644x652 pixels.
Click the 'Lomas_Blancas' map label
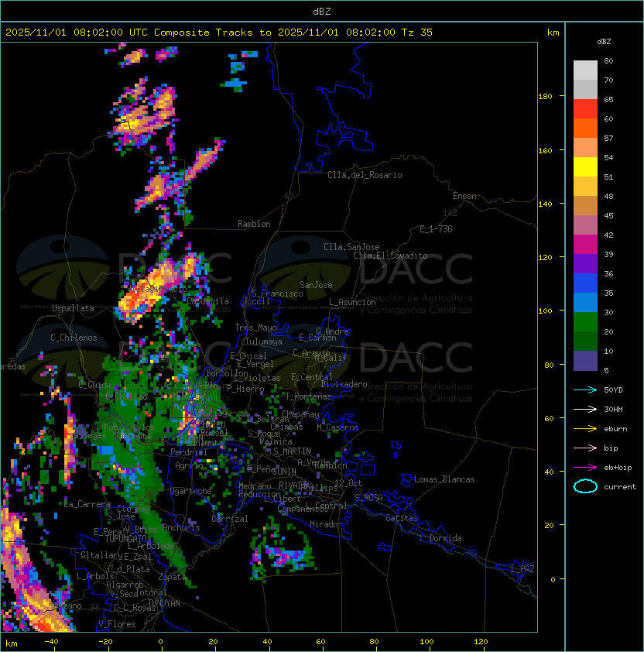coord(444,479)
